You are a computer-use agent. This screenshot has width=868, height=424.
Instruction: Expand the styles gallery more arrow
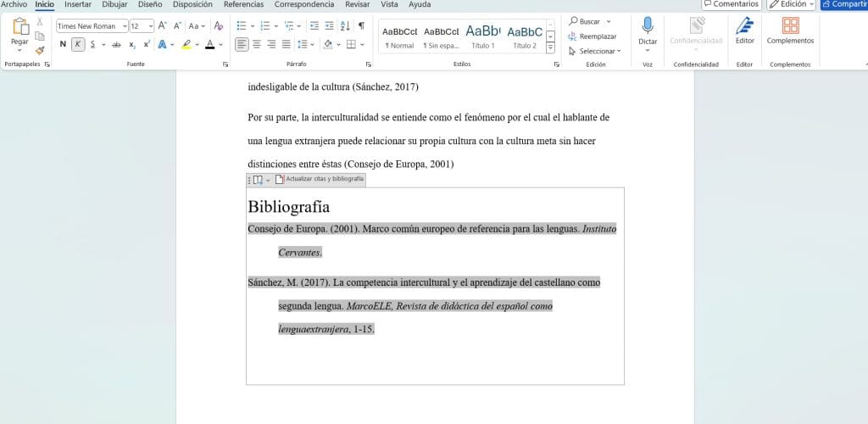pyautogui.click(x=550, y=48)
